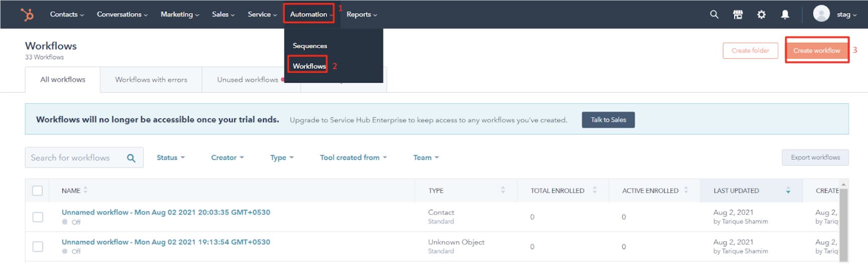Open the search magnifier in top bar
Viewport: 868px width, 266px height.
coord(714,15)
